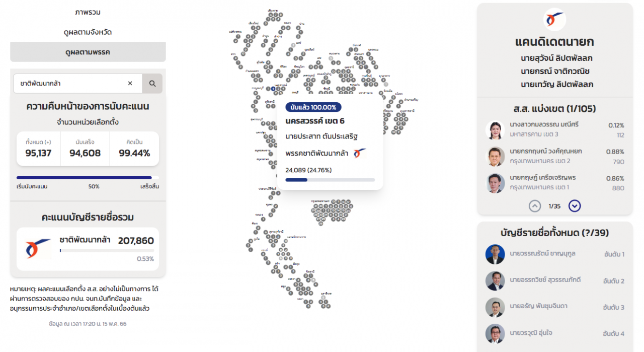Image resolution: width=644 pixels, height=352 pixels.
Task: Select party-list candidate นายวรรณรัตน์ ชาญนุกูล
Action: (495, 254)
